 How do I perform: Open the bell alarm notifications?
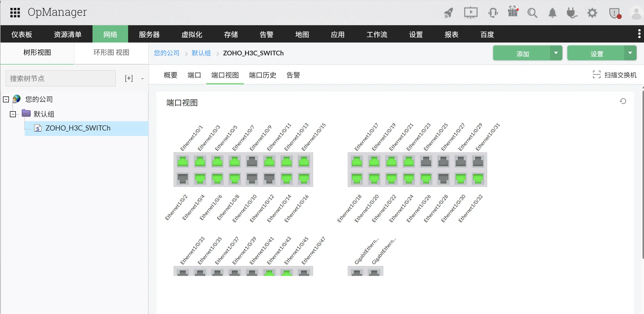click(x=552, y=13)
